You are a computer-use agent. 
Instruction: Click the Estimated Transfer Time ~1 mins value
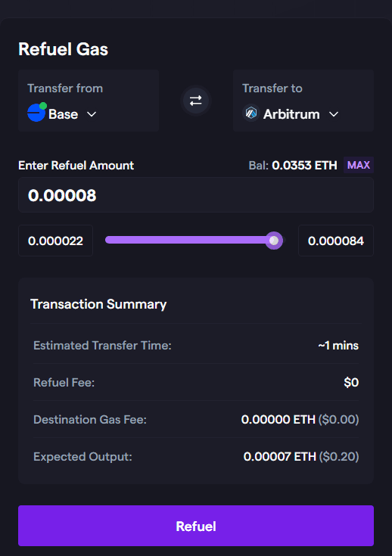[x=338, y=346]
